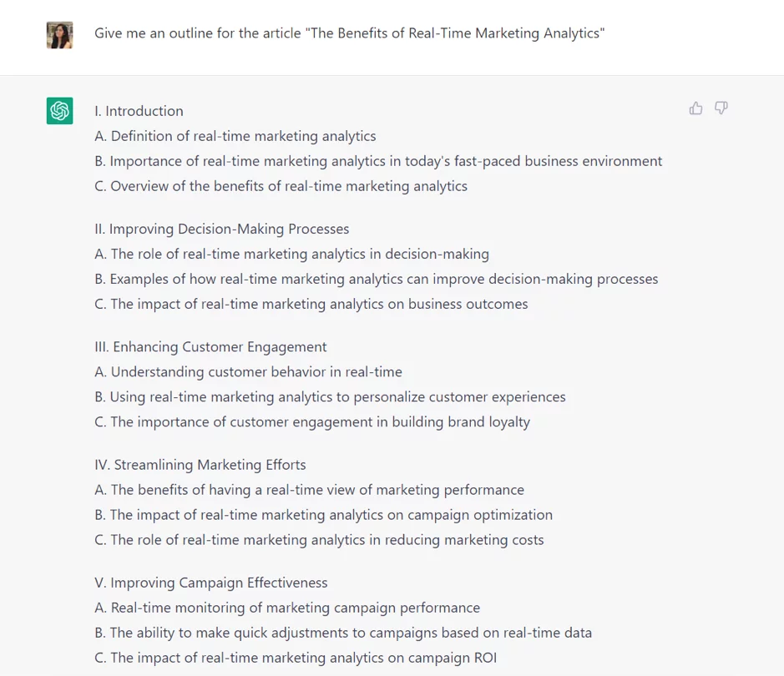
Task: Click 'A. Understanding customer behavior in real-time' line
Action: point(249,372)
